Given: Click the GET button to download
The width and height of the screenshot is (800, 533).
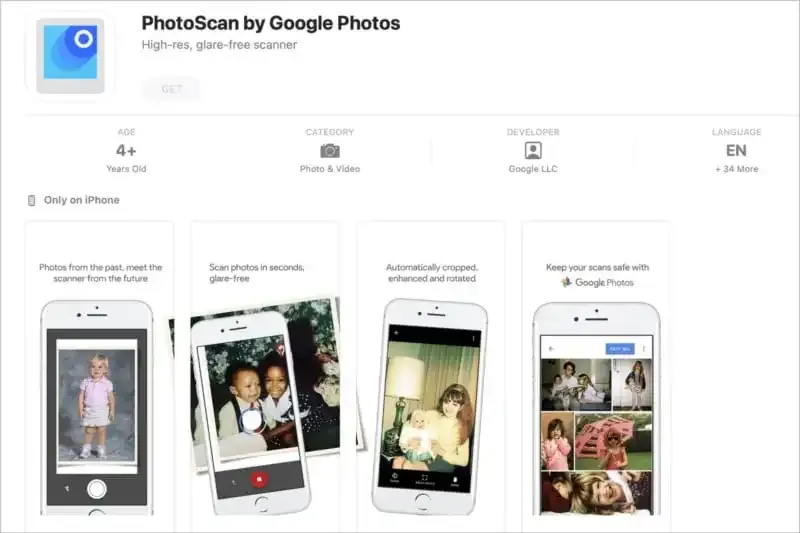Looking at the screenshot, I should click(x=171, y=89).
